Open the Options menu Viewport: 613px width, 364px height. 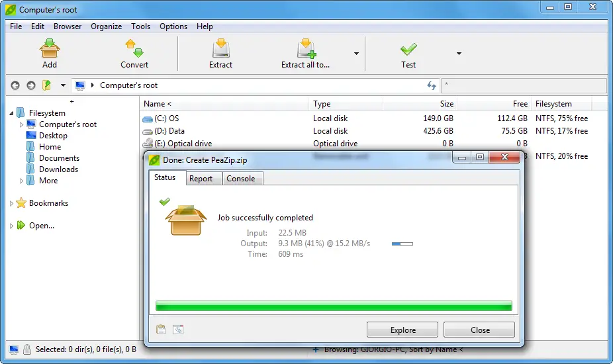pos(173,26)
